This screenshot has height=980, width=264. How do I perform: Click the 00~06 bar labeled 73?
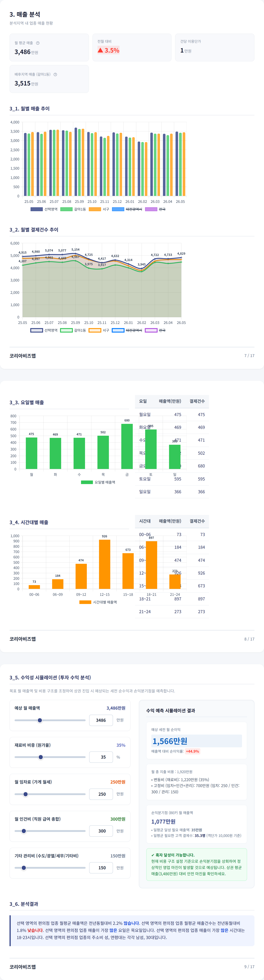34,587
